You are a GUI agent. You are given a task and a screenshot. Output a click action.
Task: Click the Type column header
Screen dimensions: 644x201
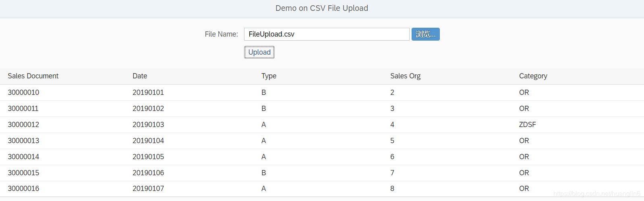(269, 76)
